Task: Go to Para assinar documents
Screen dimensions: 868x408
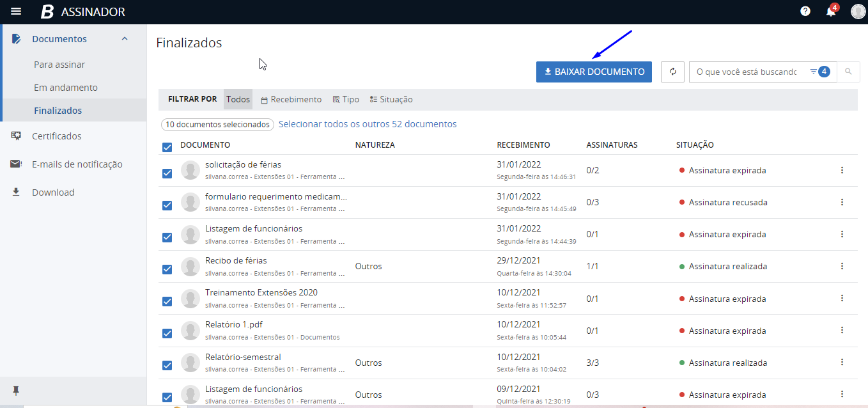Action: coord(59,65)
